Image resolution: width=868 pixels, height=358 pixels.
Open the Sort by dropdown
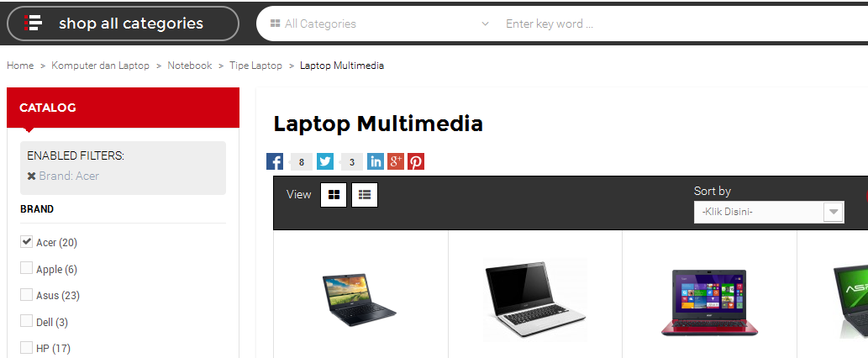(x=769, y=212)
